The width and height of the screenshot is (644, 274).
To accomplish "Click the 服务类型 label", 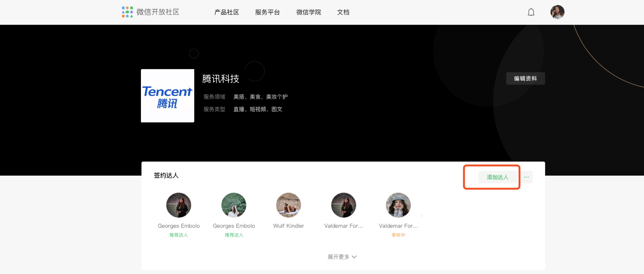I will [214, 109].
